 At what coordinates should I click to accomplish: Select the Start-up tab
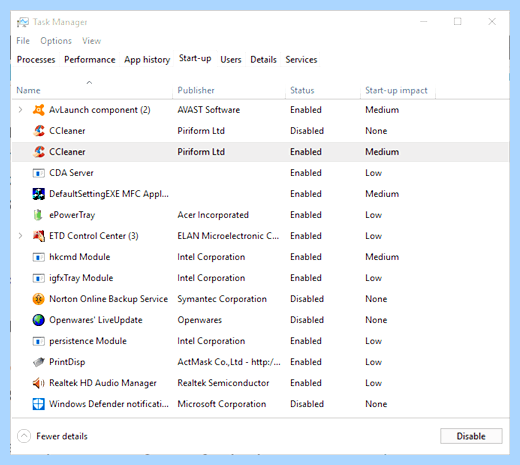click(195, 58)
